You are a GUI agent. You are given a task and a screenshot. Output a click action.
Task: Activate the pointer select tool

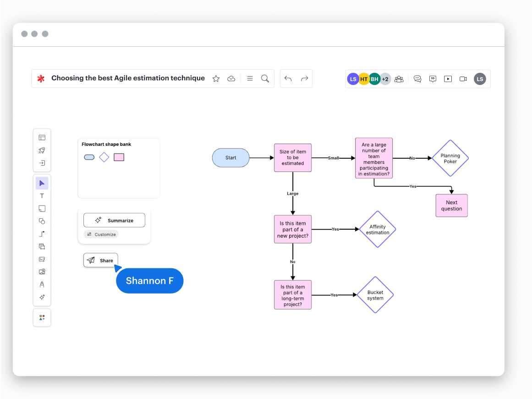[42, 183]
